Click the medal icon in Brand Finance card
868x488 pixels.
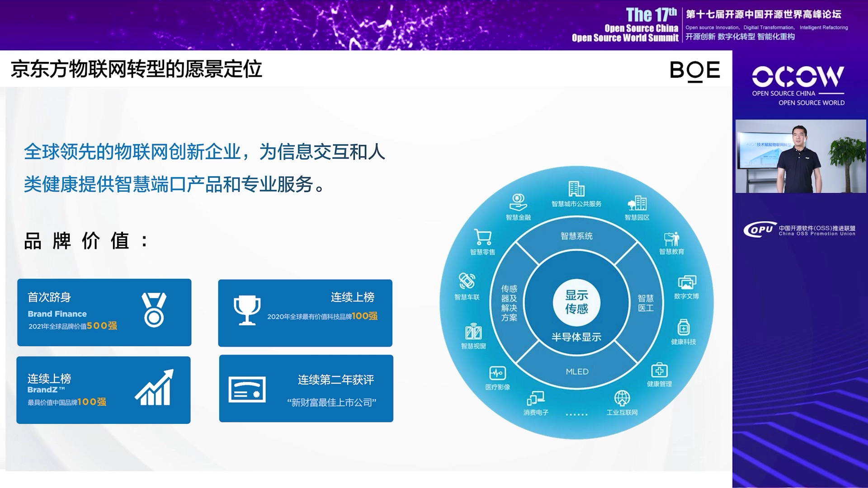[x=154, y=310]
